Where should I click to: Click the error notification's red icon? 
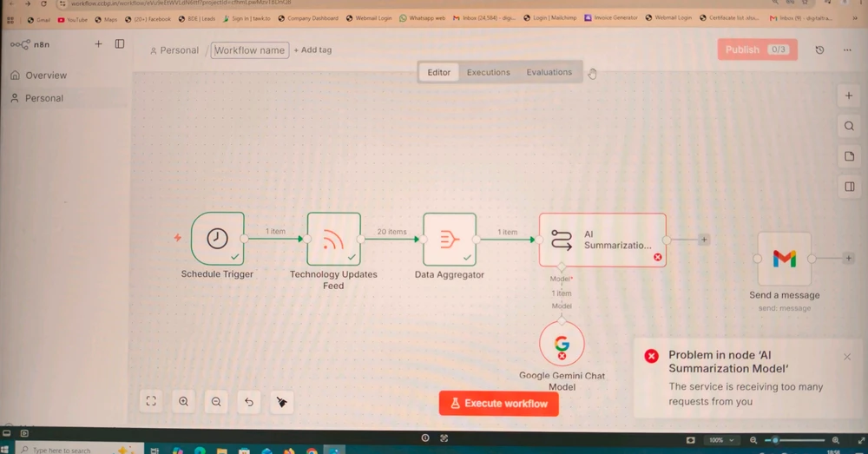click(x=652, y=356)
